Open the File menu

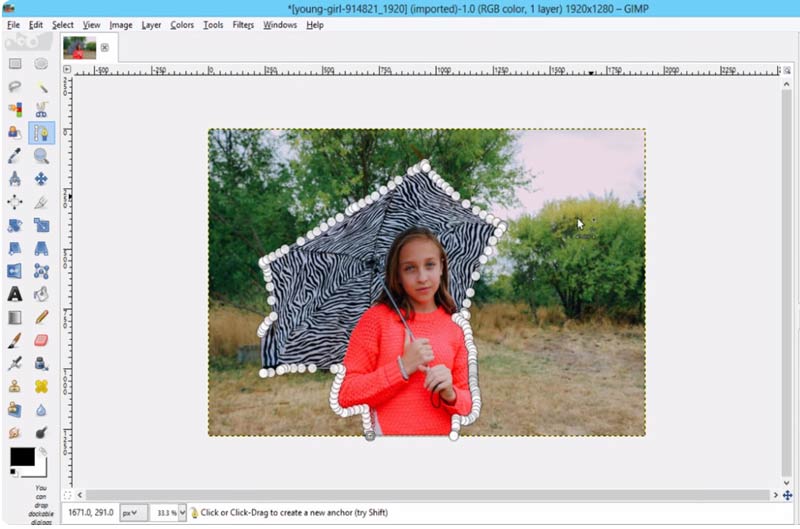point(13,24)
